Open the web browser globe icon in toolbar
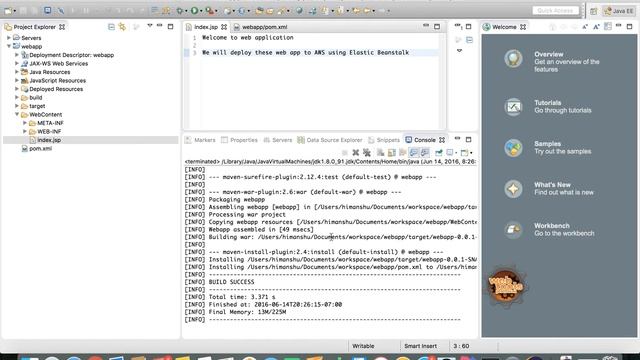 (299, 11)
